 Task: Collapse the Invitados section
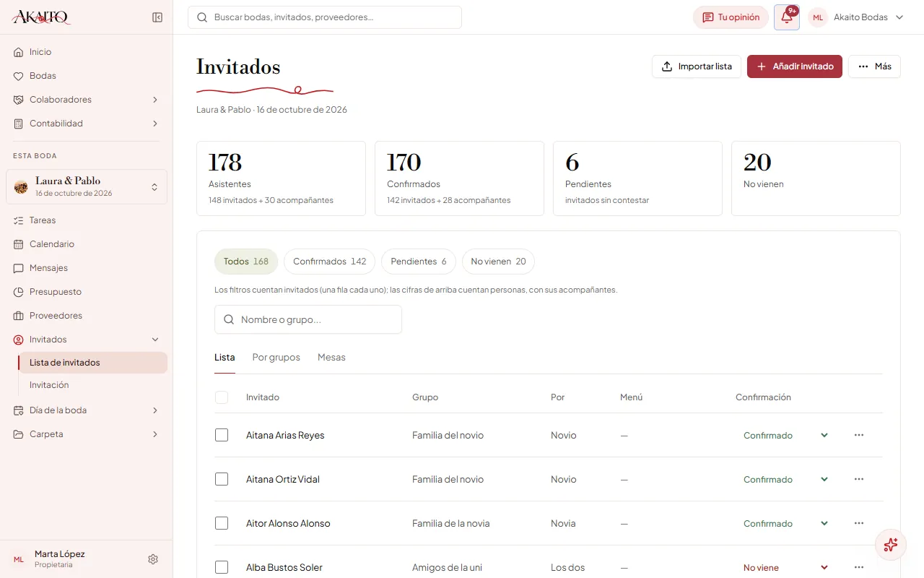87,340
